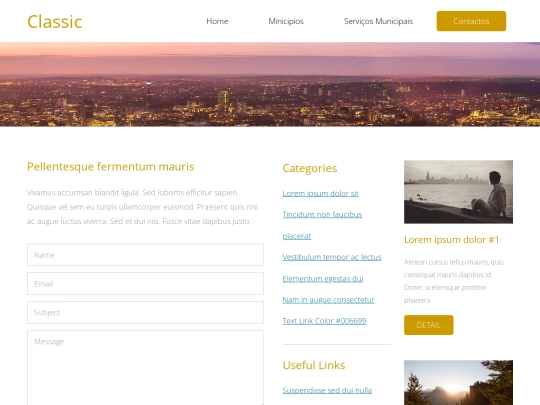Viewport: 540px width, 405px height.
Task: Click the Lorem ipsum dolor #1 heading
Action: [x=451, y=240]
